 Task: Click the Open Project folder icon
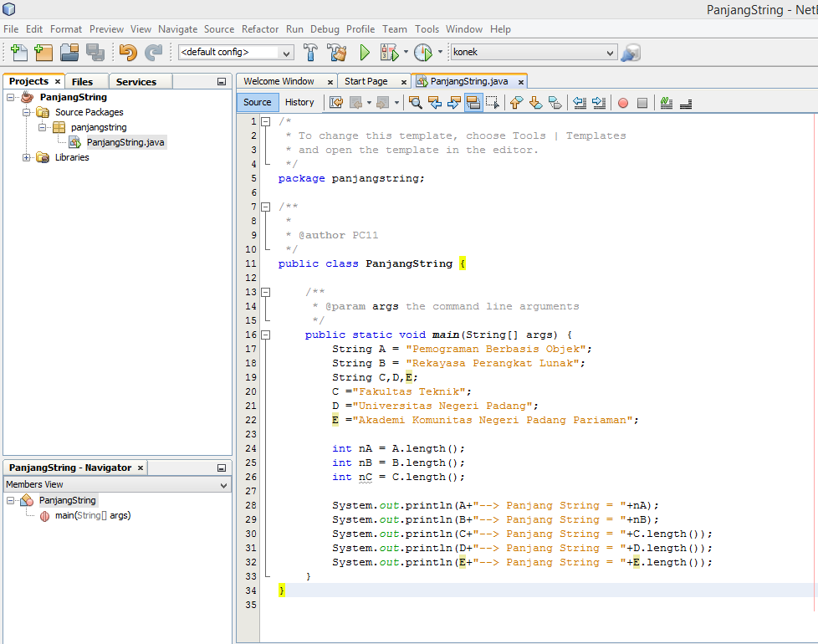coord(69,52)
